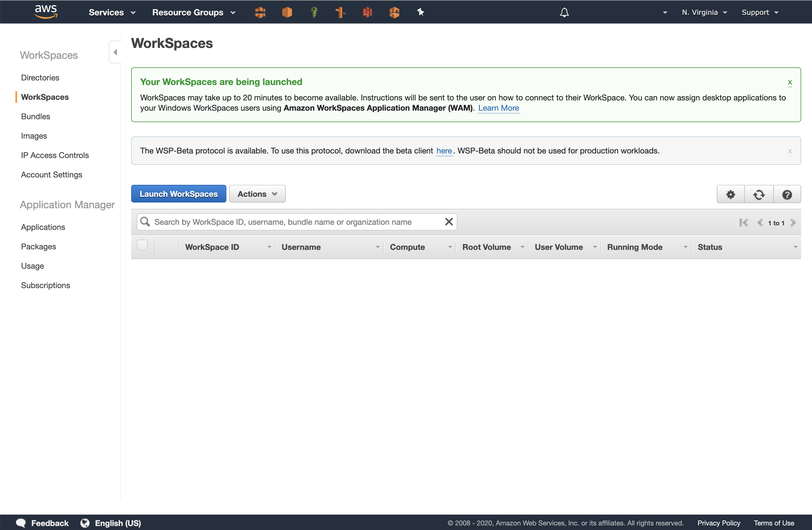
Task: Open the EC2 orange cube shortcut icon
Action: pos(287,13)
